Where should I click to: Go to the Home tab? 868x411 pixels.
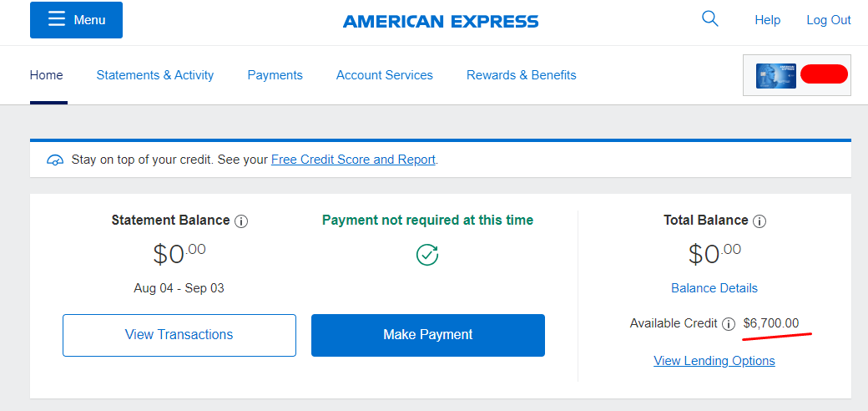coord(47,75)
